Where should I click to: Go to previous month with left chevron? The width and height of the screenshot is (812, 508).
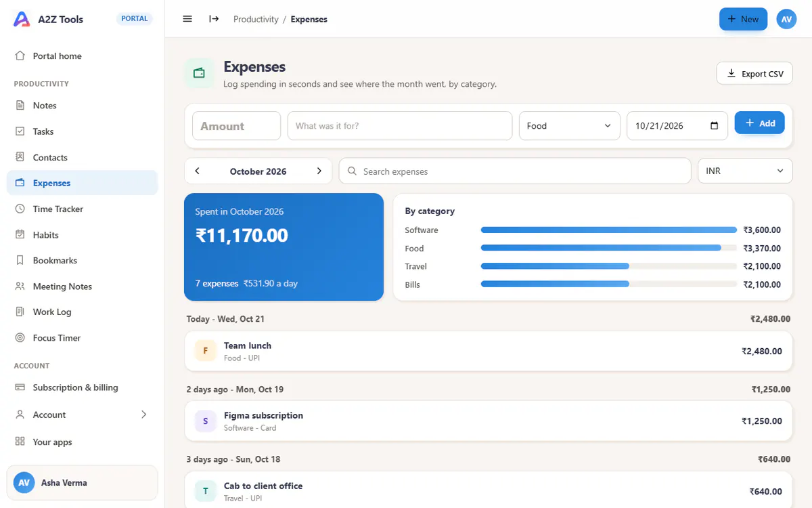coord(197,171)
